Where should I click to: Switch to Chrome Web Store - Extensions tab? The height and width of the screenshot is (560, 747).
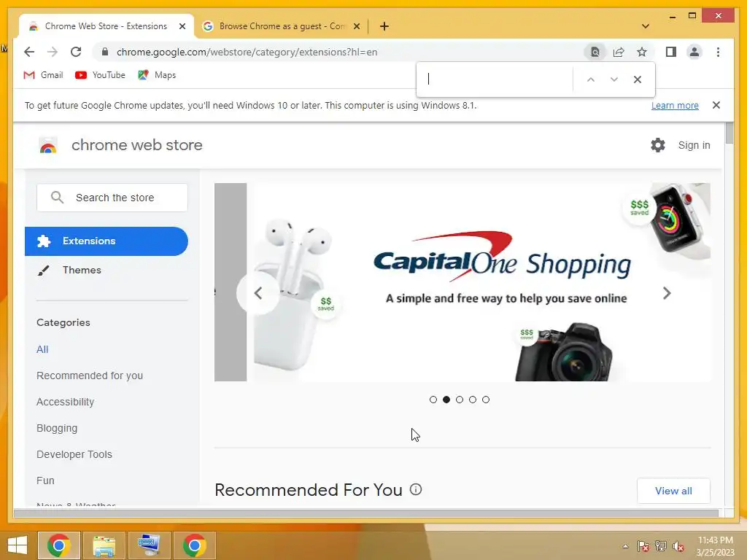(x=106, y=26)
